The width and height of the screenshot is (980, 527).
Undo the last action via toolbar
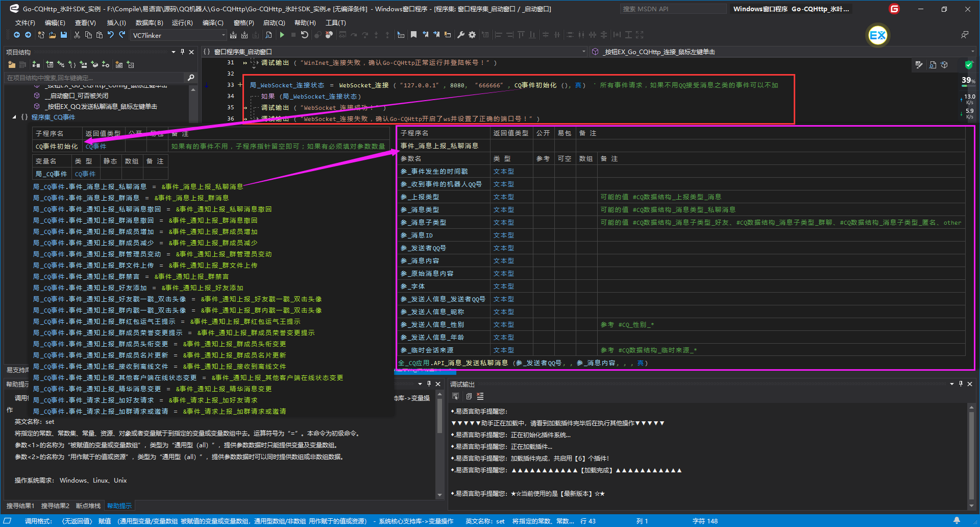tap(111, 35)
